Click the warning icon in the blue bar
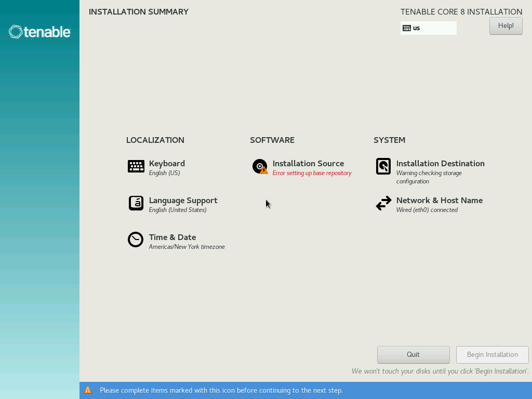 [x=88, y=390]
